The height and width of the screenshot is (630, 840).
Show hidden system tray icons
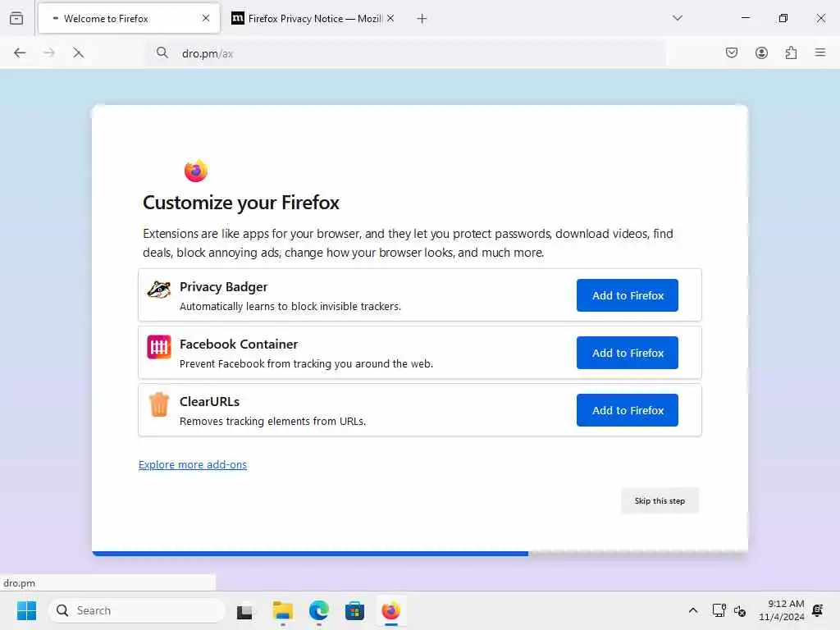point(692,610)
